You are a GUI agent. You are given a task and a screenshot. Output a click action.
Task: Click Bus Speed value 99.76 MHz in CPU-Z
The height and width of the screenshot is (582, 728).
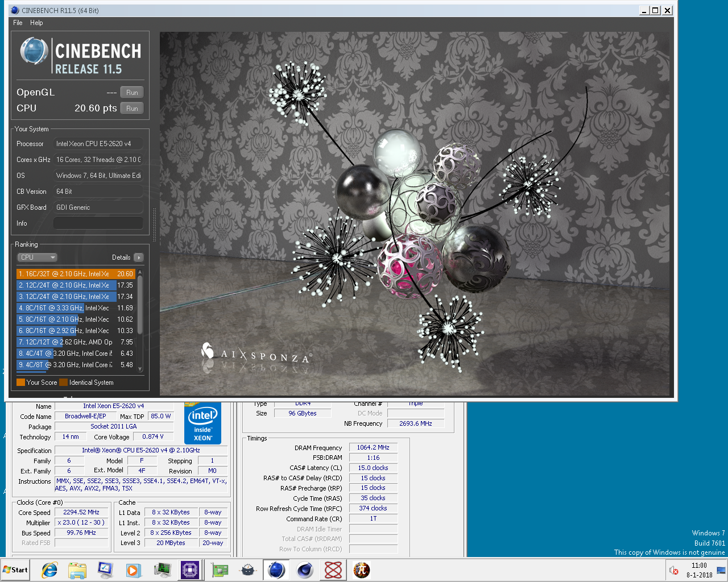81,533
